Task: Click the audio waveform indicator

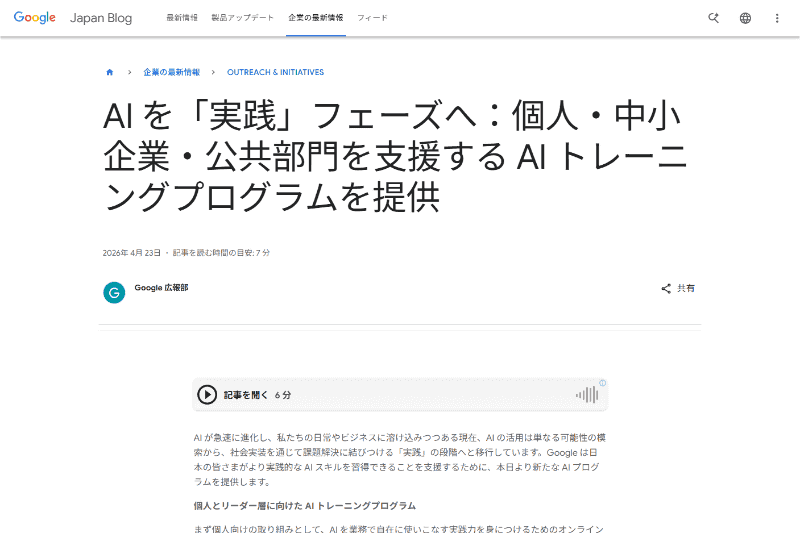Action: [x=587, y=395]
